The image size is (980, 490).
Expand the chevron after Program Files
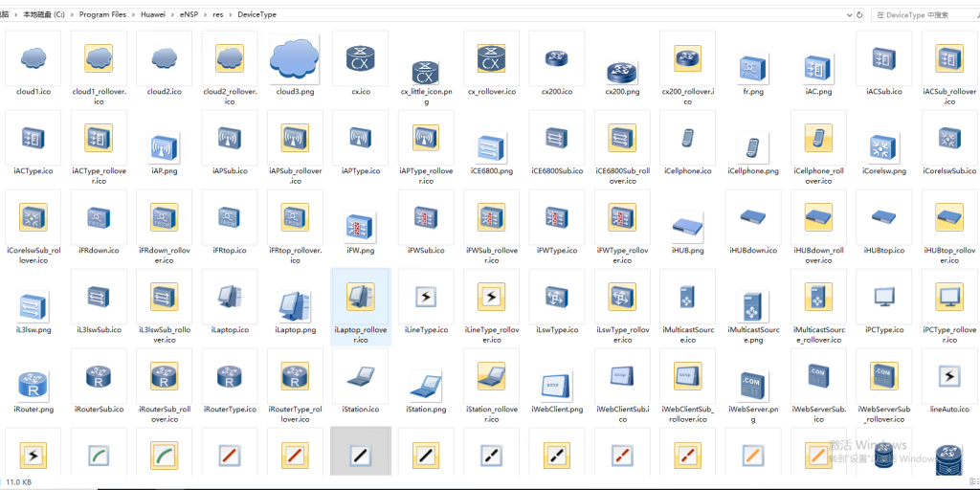pos(133,15)
